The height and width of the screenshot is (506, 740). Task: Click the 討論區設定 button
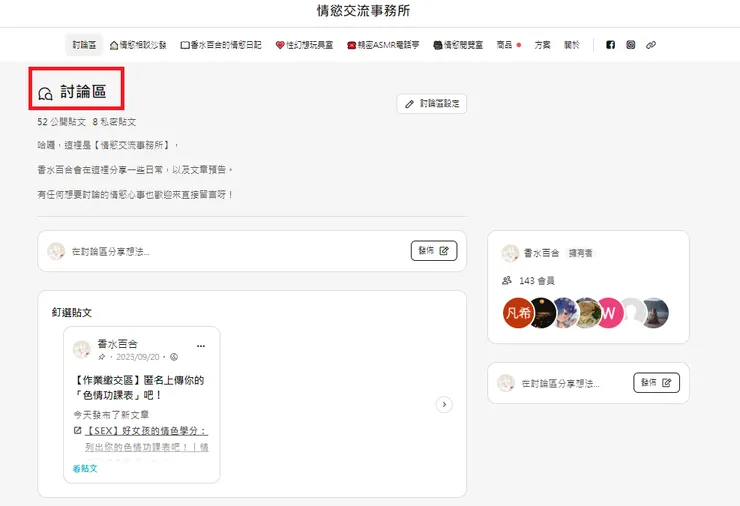[432, 103]
